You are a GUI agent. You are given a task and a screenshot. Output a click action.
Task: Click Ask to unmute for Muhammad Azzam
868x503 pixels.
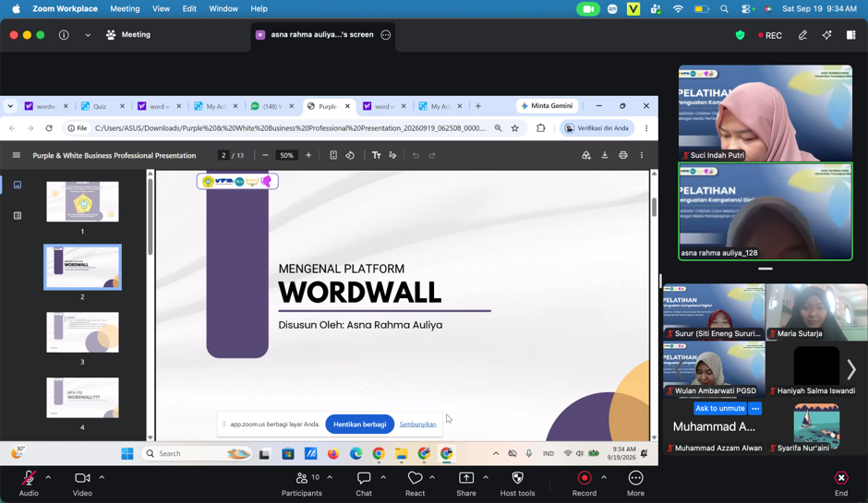click(720, 408)
